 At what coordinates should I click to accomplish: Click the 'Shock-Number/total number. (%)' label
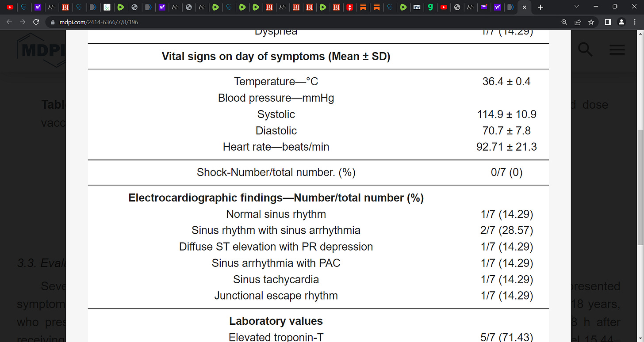pyautogui.click(x=276, y=172)
